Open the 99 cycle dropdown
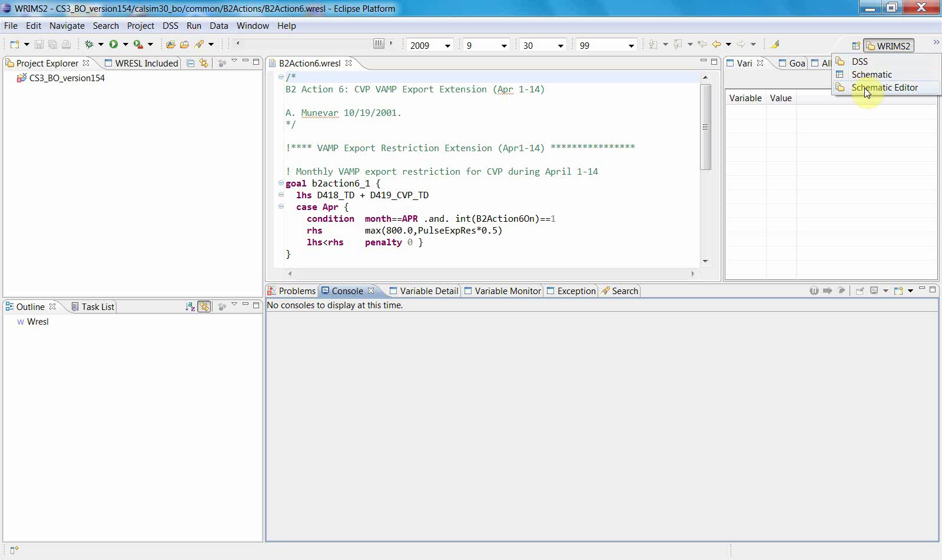 (x=631, y=46)
